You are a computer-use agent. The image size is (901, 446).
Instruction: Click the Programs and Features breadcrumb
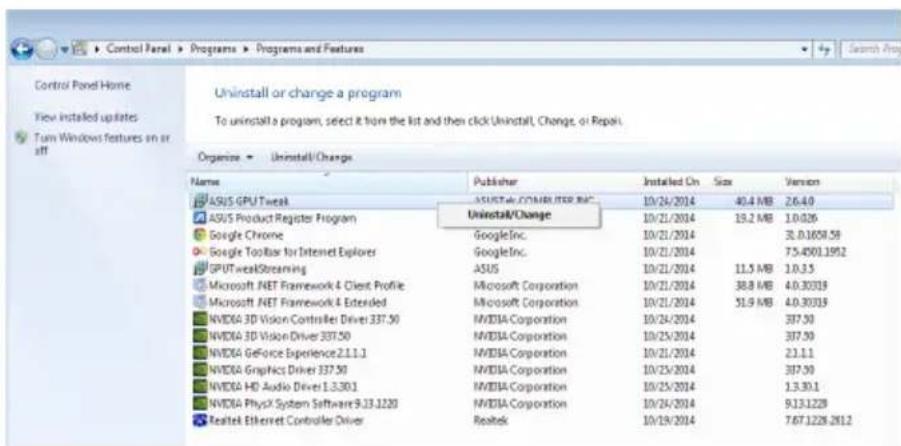click(x=310, y=49)
